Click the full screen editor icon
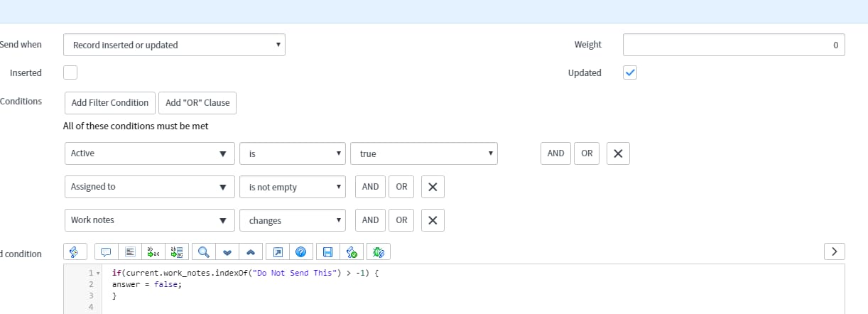The width and height of the screenshot is (868, 314). (x=278, y=251)
